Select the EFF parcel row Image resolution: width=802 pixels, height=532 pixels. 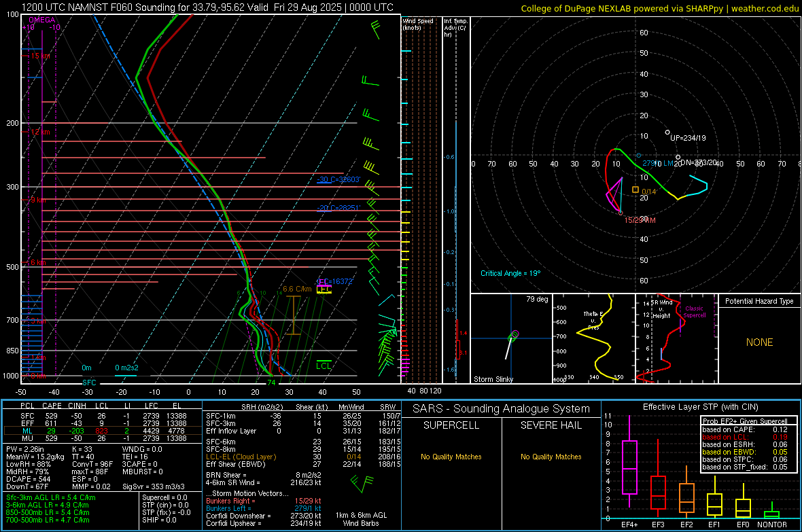pyautogui.click(x=103, y=423)
